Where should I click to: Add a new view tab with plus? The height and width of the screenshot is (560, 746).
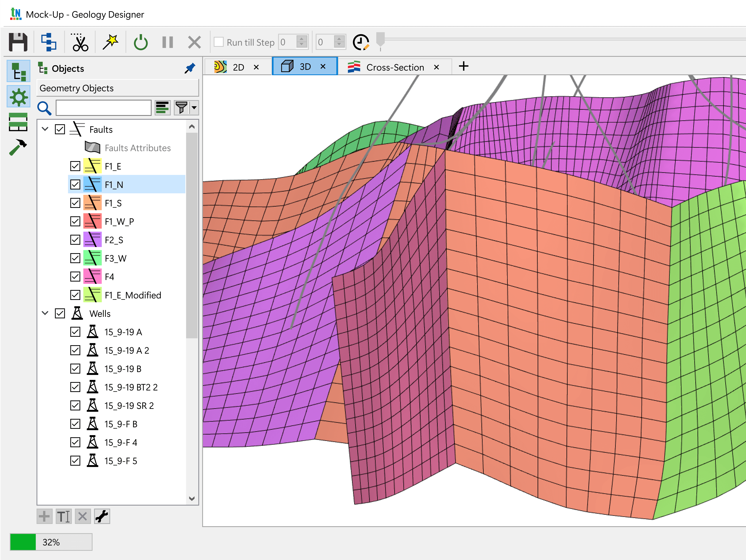click(x=463, y=66)
